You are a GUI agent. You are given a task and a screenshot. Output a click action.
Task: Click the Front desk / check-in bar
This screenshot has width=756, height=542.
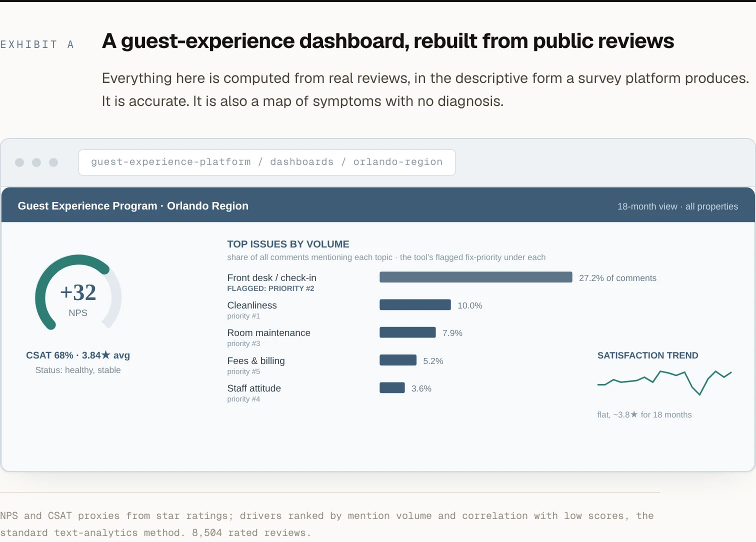click(x=475, y=277)
